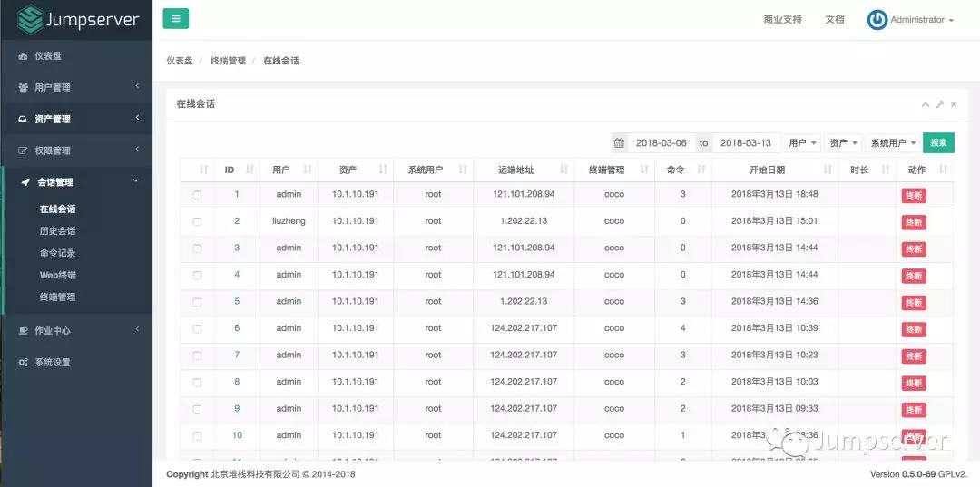
Task: Click the Jumpserver logo icon
Action: 31,19
